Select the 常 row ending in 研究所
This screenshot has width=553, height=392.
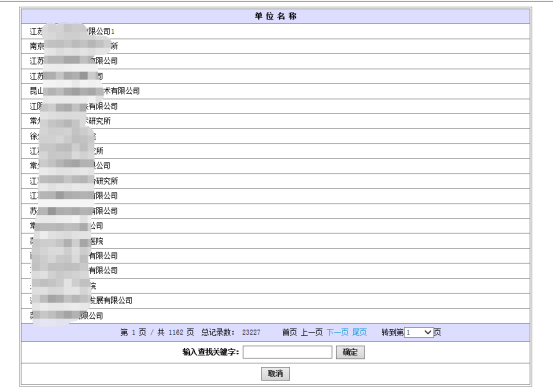[275, 121]
